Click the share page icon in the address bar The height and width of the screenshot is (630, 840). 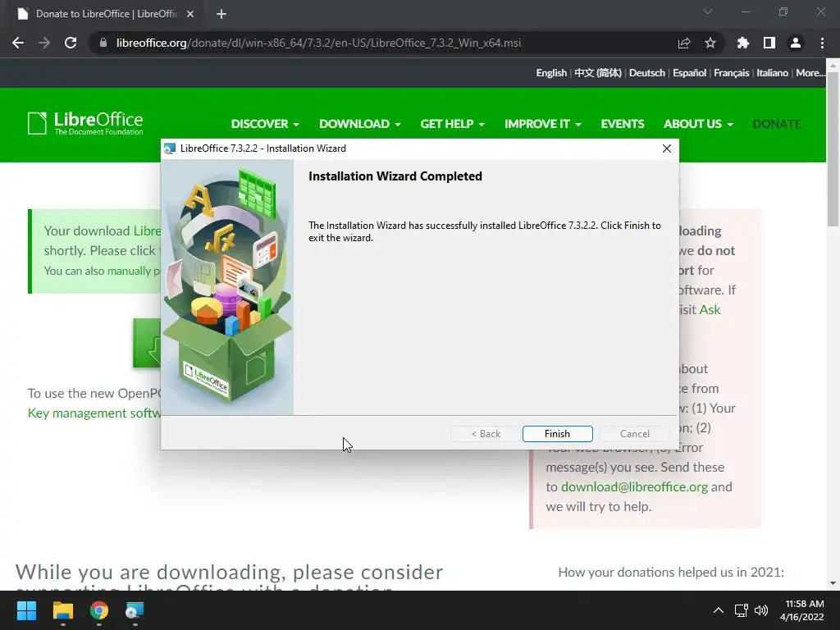tap(684, 43)
